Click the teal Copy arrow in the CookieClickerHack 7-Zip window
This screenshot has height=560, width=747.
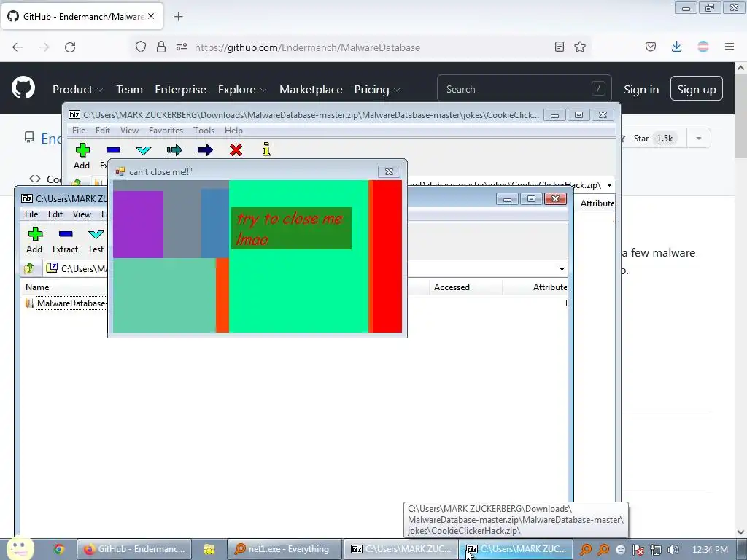pos(174,150)
